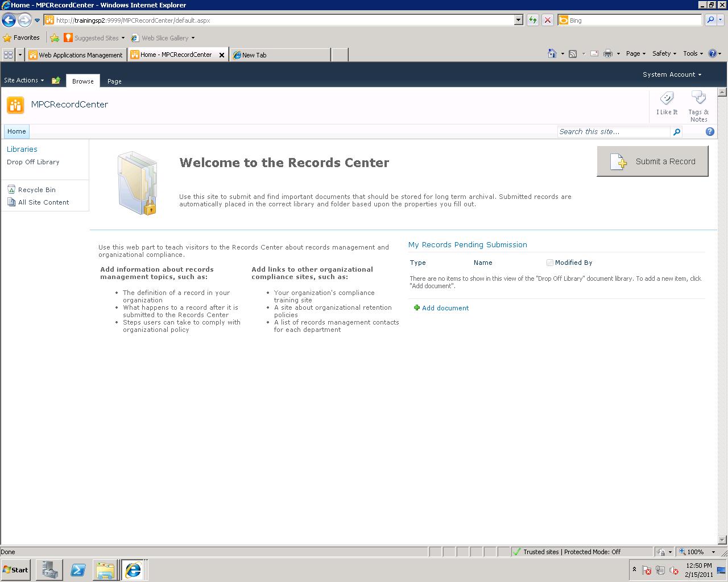Image resolution: width=728 pixels, height=582 pixels.
Task: Open the speaker icon in system tray
Action: 675,570
